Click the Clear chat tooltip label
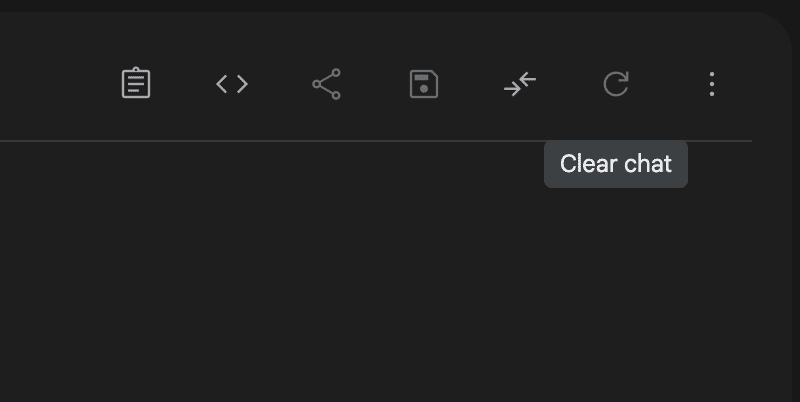This screenshot has width=800, height=402. (x=615, y=164)
